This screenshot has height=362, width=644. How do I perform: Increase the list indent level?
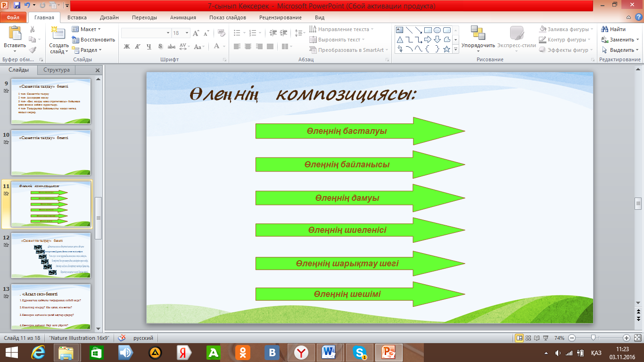[284, 33]
